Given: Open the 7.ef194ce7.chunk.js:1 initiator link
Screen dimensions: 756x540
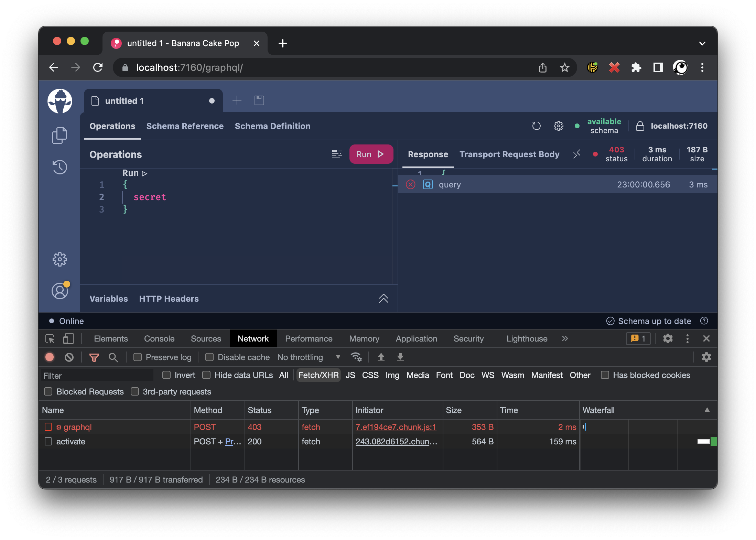Looking at the screenshot, I should pyautogui.click(x=396, y=427).
